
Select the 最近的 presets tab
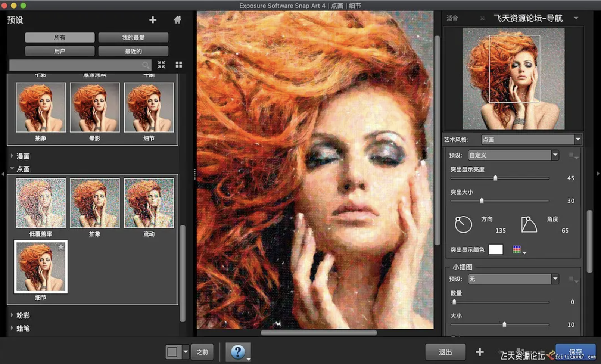[133, 51]
